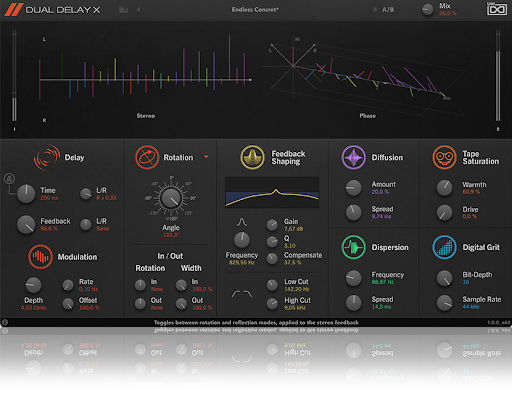Click the feedback shaping EQ curve display
Screen dimensions: 512x395
click(272, 192)
